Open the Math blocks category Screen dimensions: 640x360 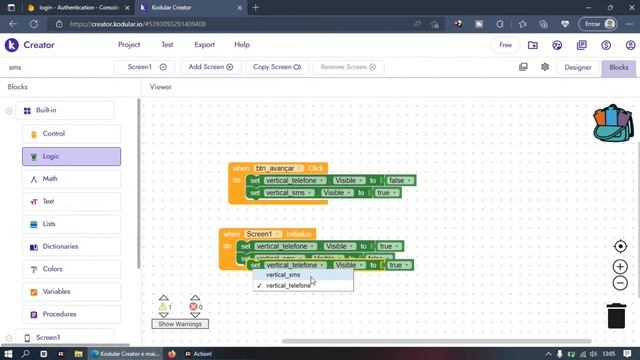pyautogui.click(x=71, y=179)
